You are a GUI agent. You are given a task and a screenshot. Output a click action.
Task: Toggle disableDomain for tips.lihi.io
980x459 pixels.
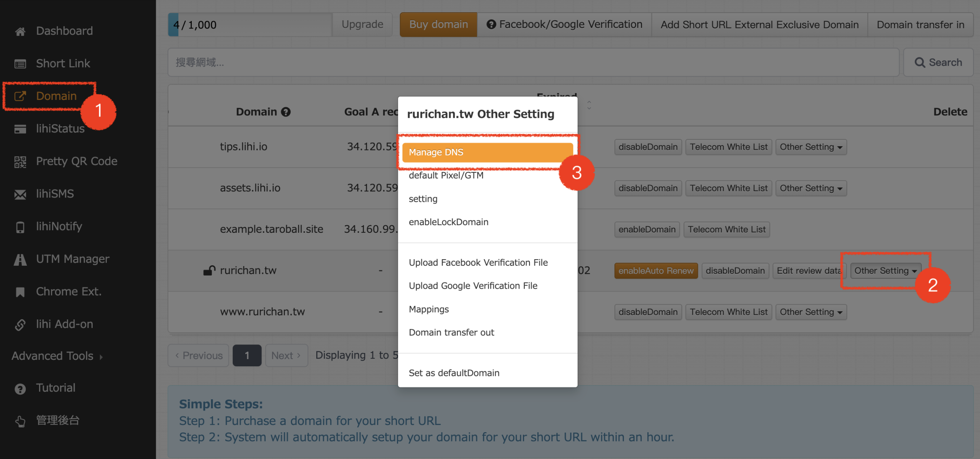coord(648,147)
